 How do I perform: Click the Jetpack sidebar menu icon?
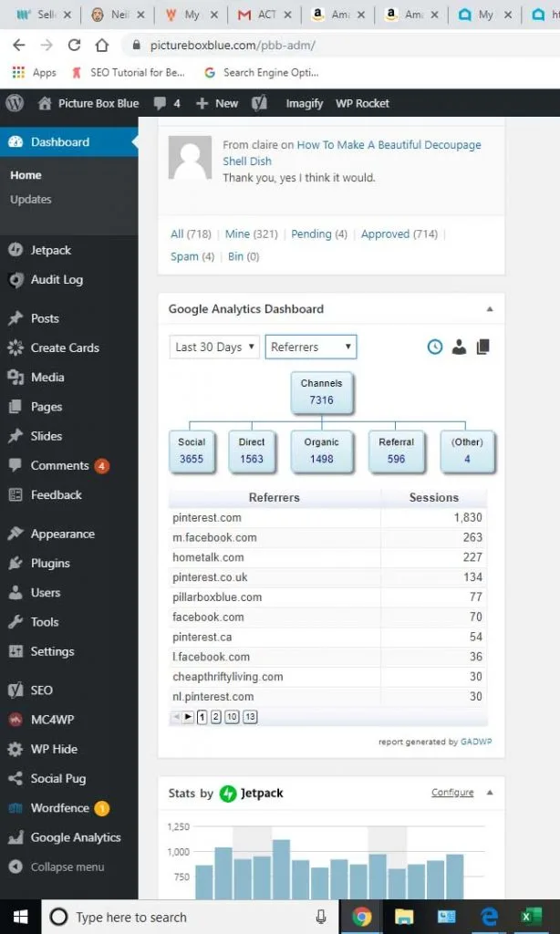coord(15,250)
